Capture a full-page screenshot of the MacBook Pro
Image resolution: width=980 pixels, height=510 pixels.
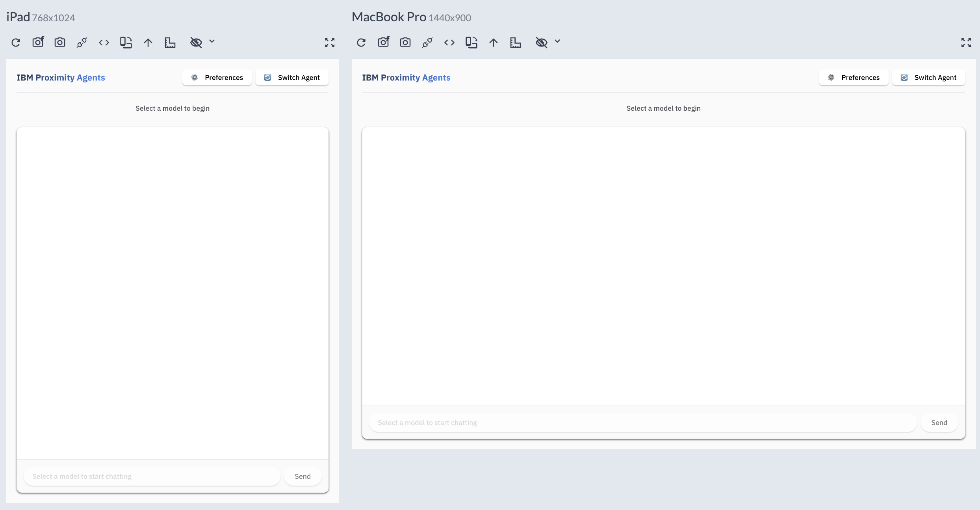(383, 42)
